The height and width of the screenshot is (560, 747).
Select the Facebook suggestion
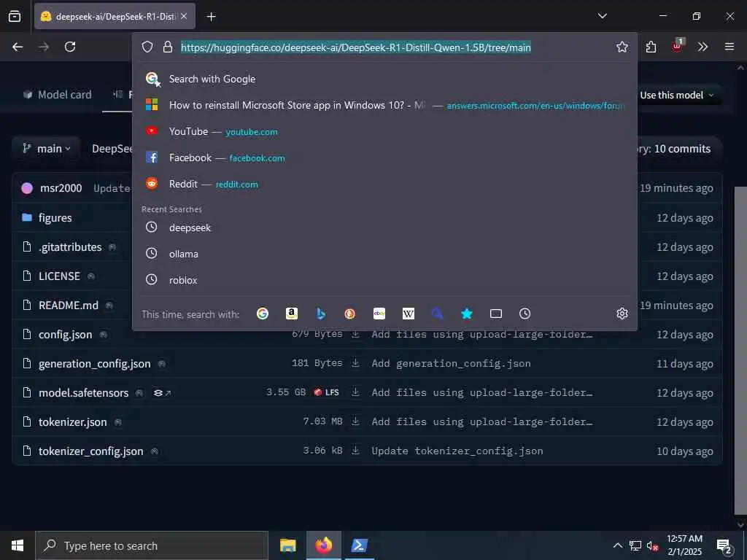point(385,157)
